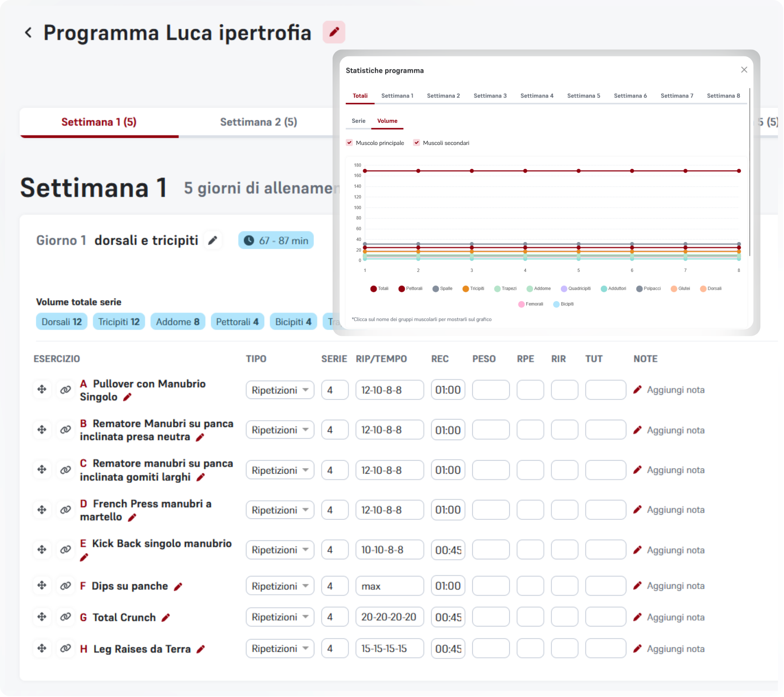Viewport: 784px width, 697px height.
Task: Click the pencil icon beside the program title
Action: 334,32
